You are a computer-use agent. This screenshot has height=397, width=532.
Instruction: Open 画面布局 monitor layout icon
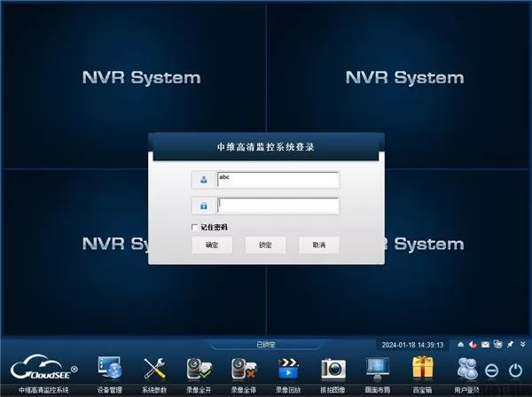(378, 369)
